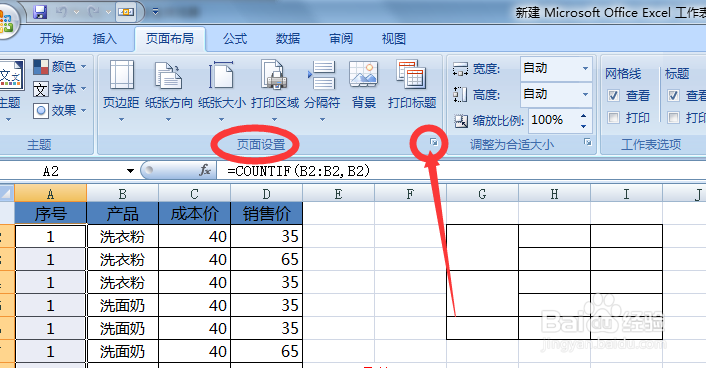Image resolution: width=706 pixels, height=368 pixels.
Task: Select column H header
Action: click(x=554, y=194)
